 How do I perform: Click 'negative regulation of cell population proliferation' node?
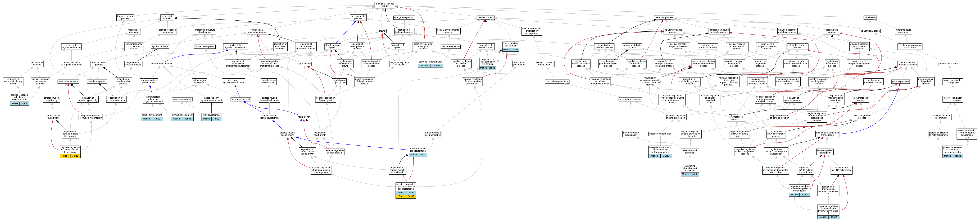click(472, 81)
